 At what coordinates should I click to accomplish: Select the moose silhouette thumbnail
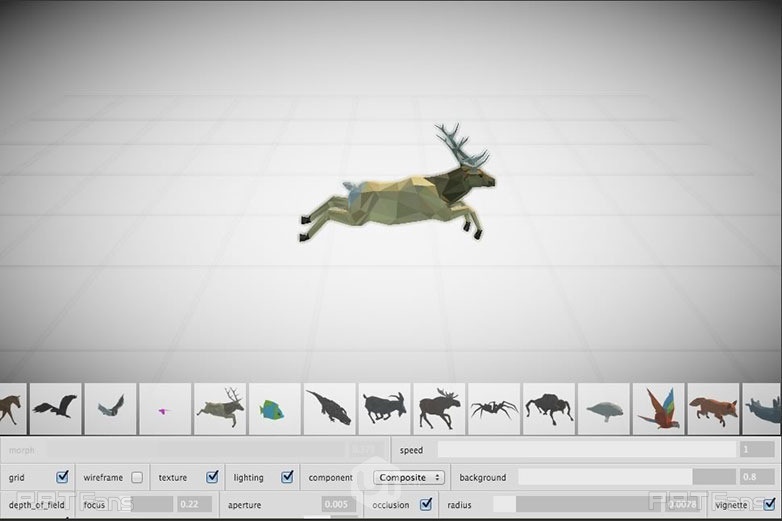click(x=439, y=408)
